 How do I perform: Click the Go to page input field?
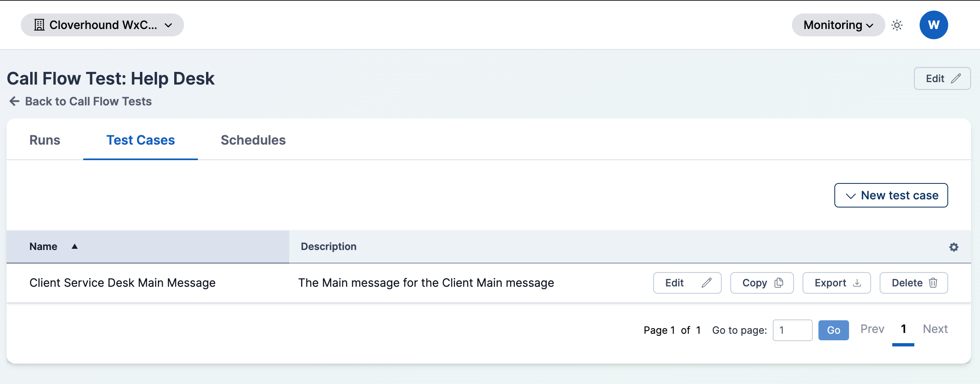(792, 330)
